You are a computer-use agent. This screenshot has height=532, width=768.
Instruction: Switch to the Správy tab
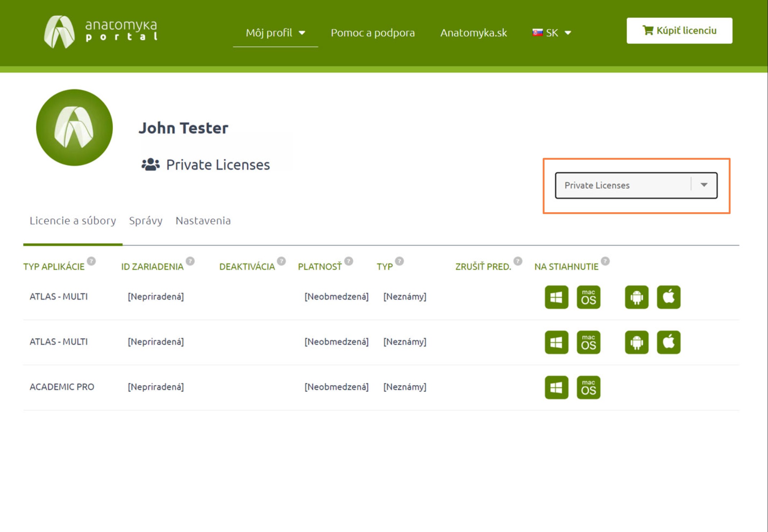coord(145,220)
